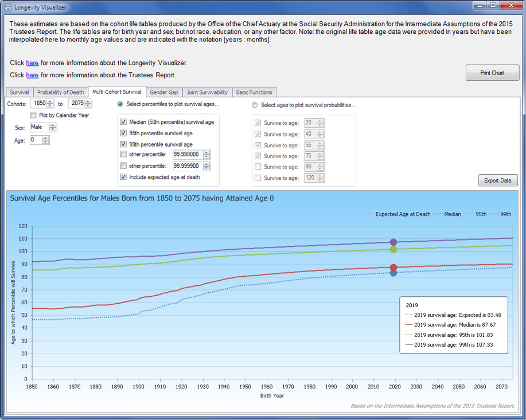The height and width of the screenshot is (420, 526).
Task: Open the Sex dropdown selector
Action: [x=43, y=127]
